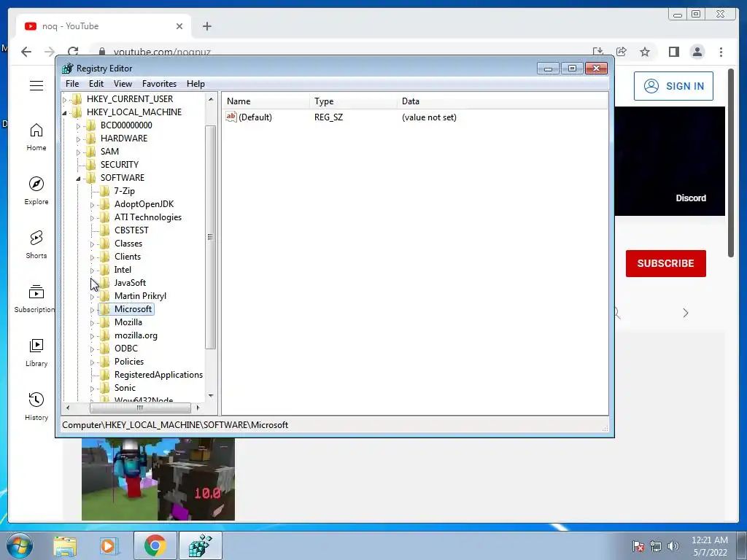Open the Windows Start menu
The width and height of the screenshot is (747, 560).
coord(20,545)
